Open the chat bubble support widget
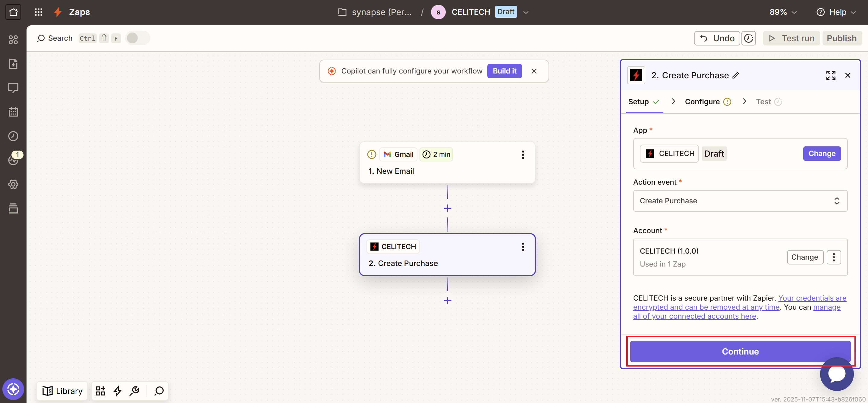Image resolution: width=868 pixels, height=403 pixels. 836,374
